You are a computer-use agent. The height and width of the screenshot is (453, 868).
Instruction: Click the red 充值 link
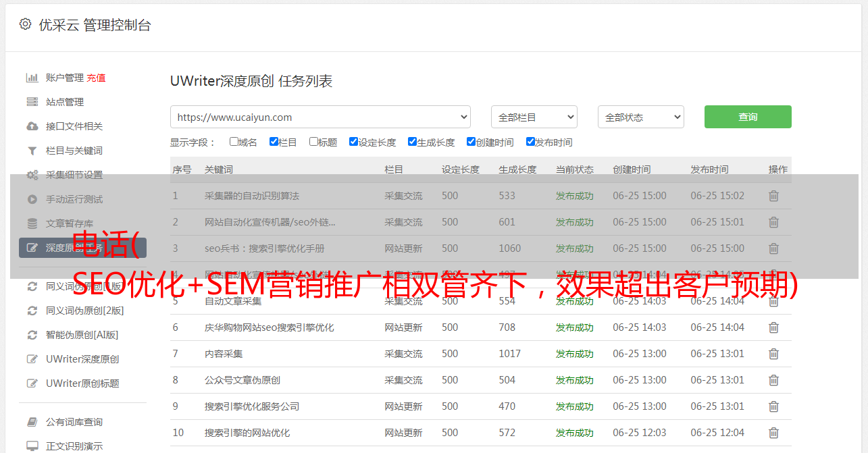[x=96, y=78]
